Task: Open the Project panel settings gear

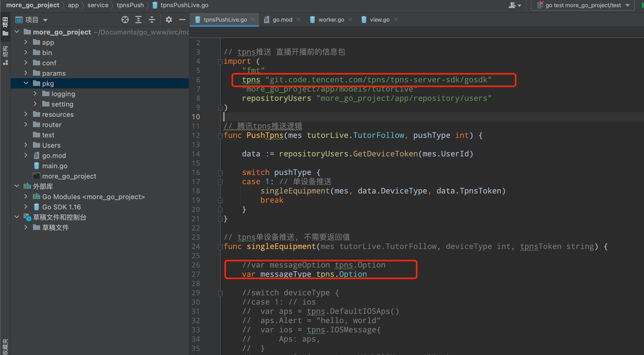Action: (169, 20)
